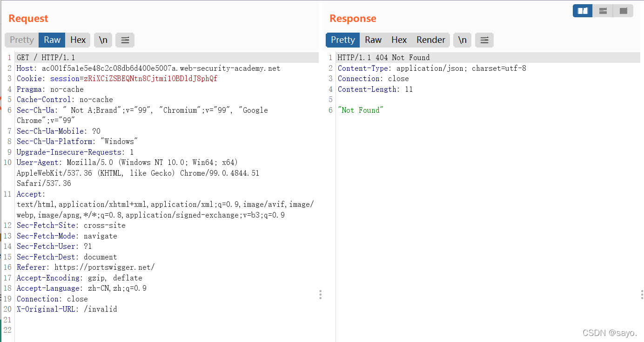The width and height of the screenshot is (644, 342).
Task: Select Hex tab in Request pane
Action: (78, 40)
